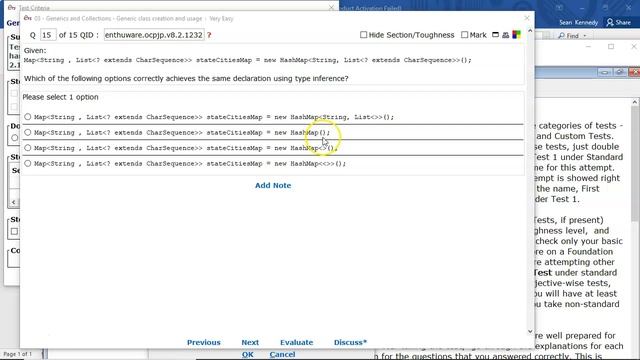Click OK in the Test Criteria dialog

247,354
